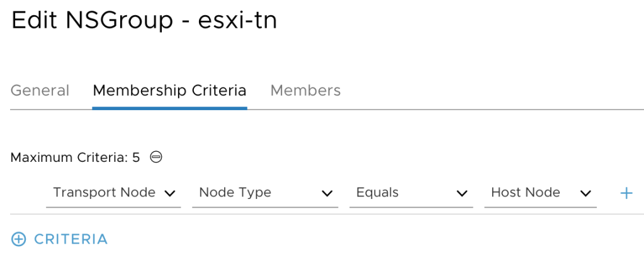Click the esxi-tn group name in the title
The height and width of the screenshot is (272, 644).
(238, 21)
